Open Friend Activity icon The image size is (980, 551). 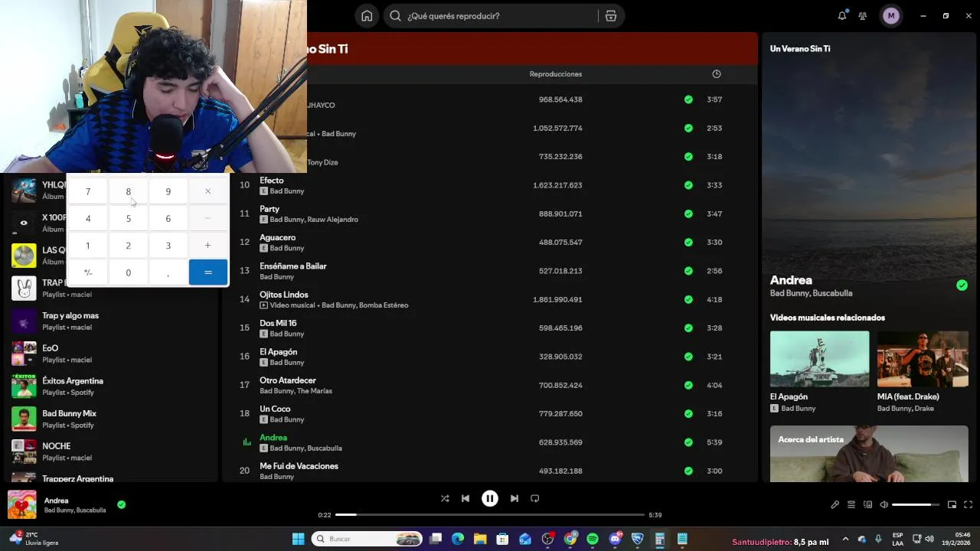[x=863, y=16]
